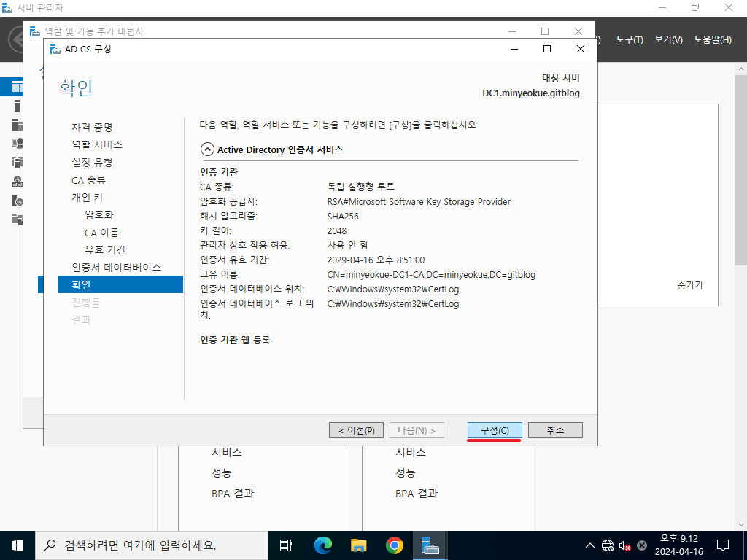The height and width of the screenshot is (560, 747).
Task: Click the 숨기기 link in Server Manager
Action: (689, 285)
